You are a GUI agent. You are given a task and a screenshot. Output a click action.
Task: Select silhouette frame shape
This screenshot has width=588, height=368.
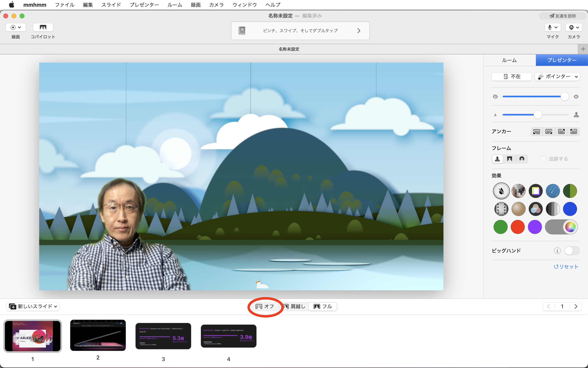[497, 159]
